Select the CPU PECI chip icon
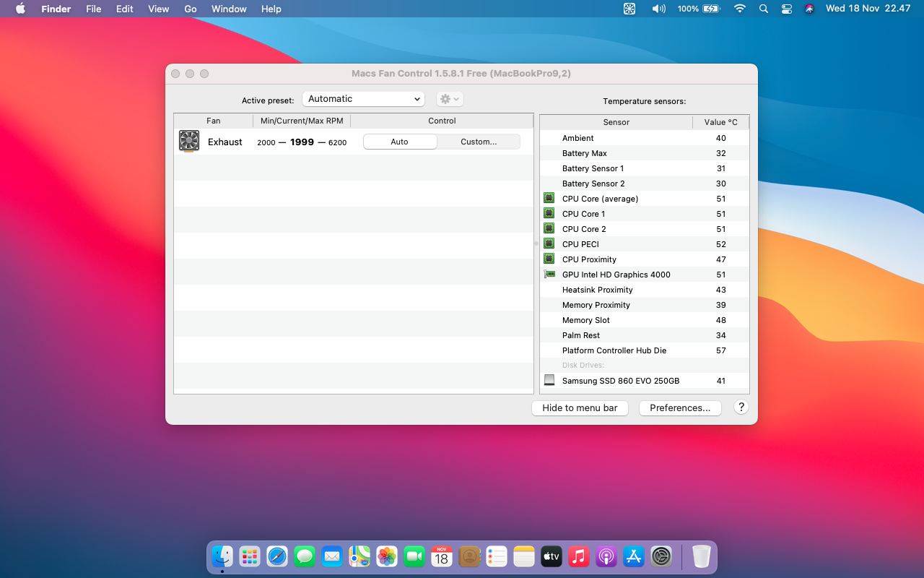The height and width of the screenshot is (578, 924). [x=549, y=244]
